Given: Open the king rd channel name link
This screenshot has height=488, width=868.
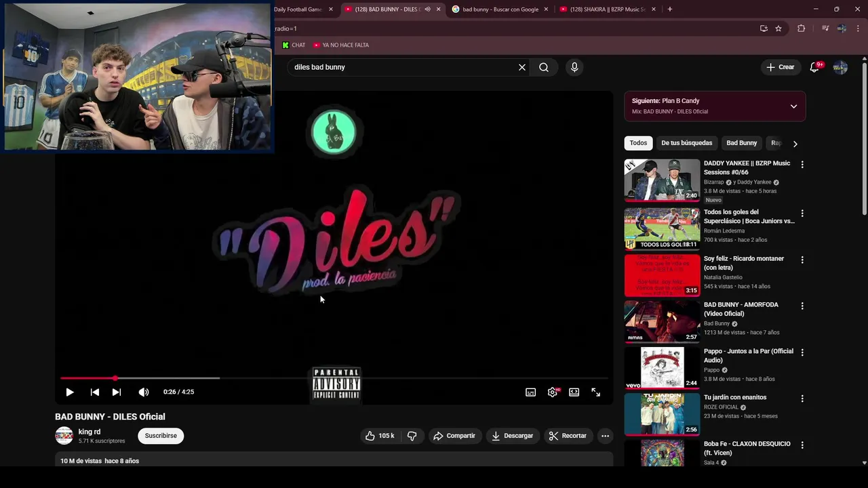Looking at the screenshot, I should 90,432.
